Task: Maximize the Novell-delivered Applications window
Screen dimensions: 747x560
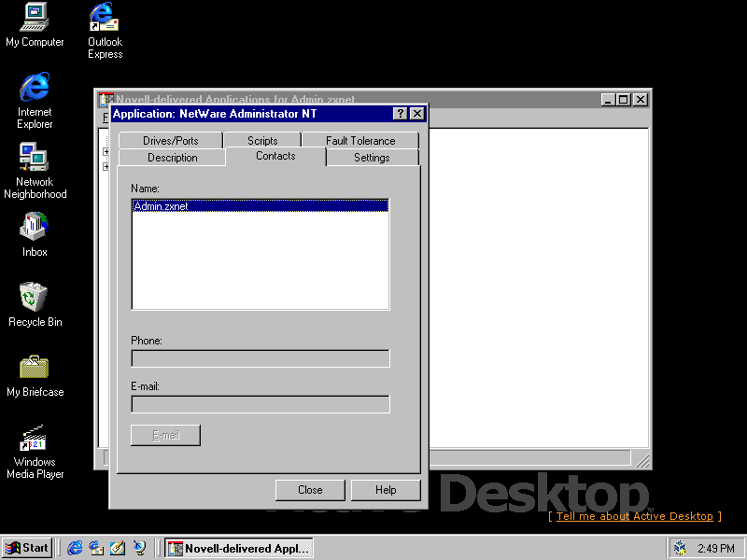Action: 623,100
